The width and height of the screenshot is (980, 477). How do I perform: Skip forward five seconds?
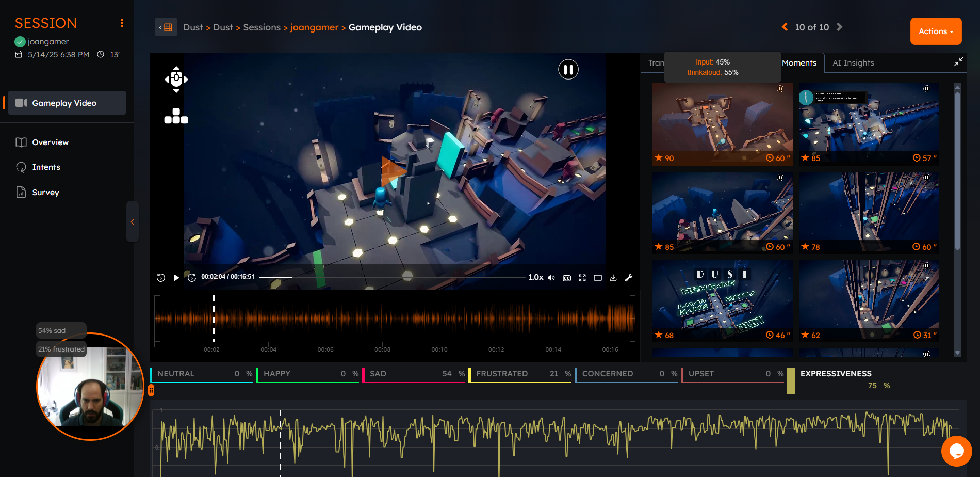pyautogui.click(x=192, y=278)
